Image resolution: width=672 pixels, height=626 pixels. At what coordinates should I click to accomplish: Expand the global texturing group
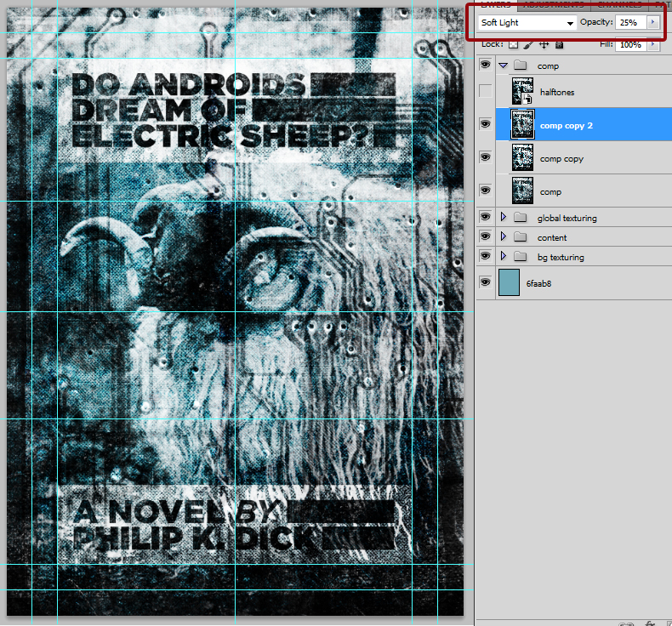[x=504, y=217]
